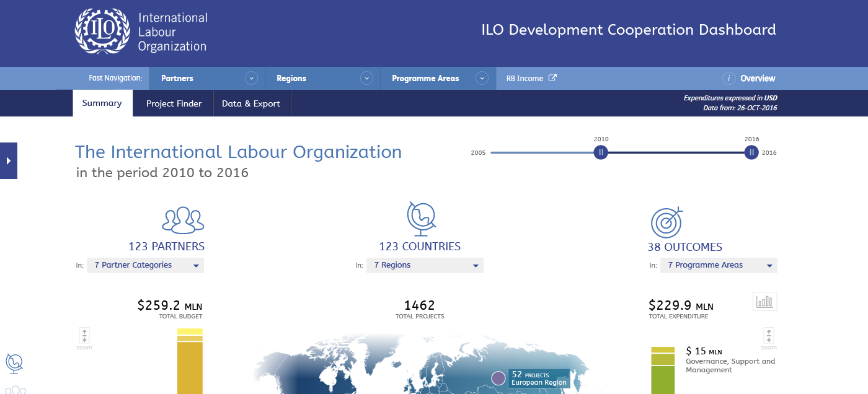Click the 52 Projects European Region tooltip
Image resolution: width=868 pixels, height=394 pixels.
tap(539, 379)
